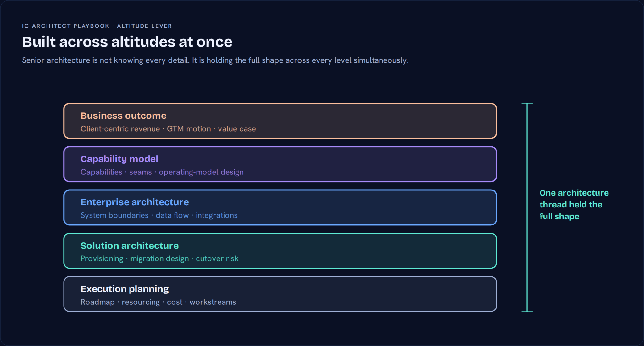Select 'workstreams' text in bottom card
644x346 pixels.
[213, 302]
